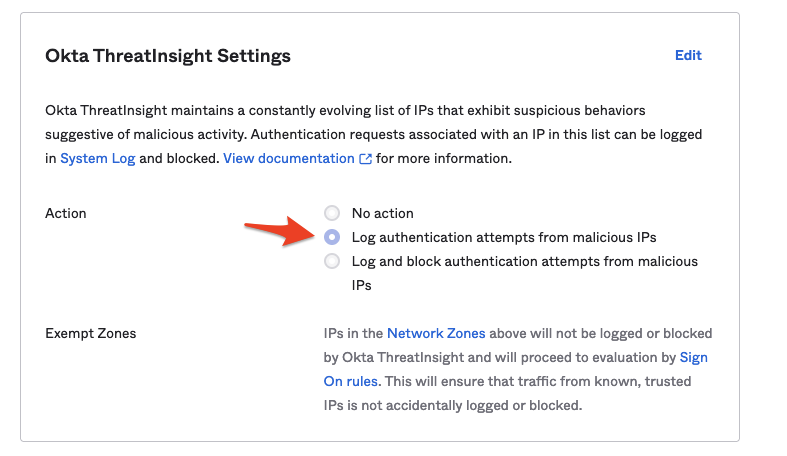The height and width of the screenshot is (456, 787).
Task: Click the Exempt Zones field label
Action: tap(91, 333)
